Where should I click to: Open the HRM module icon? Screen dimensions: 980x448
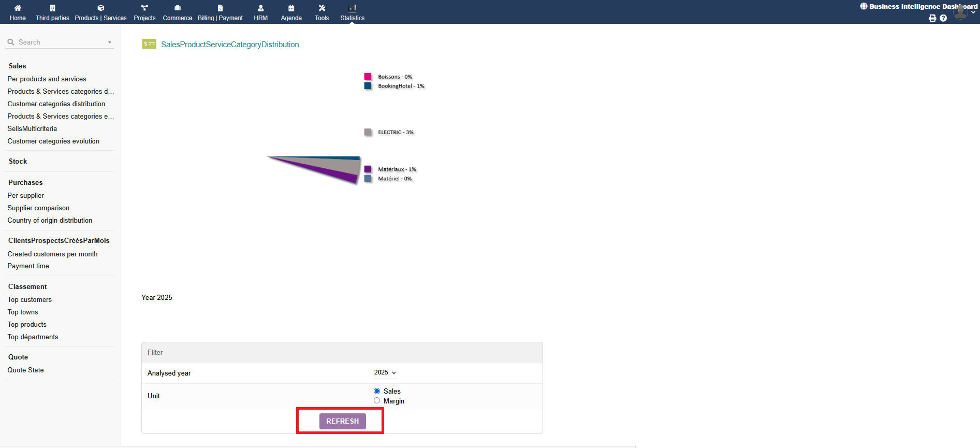point(260,8)
